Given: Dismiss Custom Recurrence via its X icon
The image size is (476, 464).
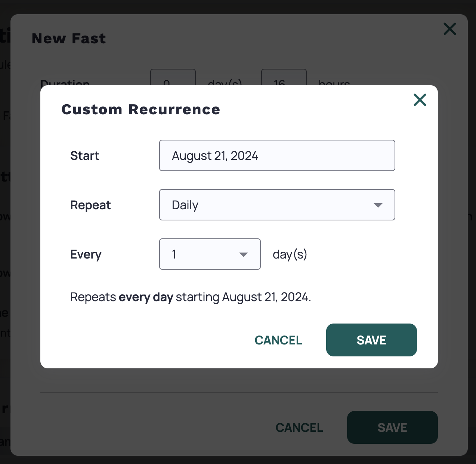Looking at the screenshot, I should point(420,100).
